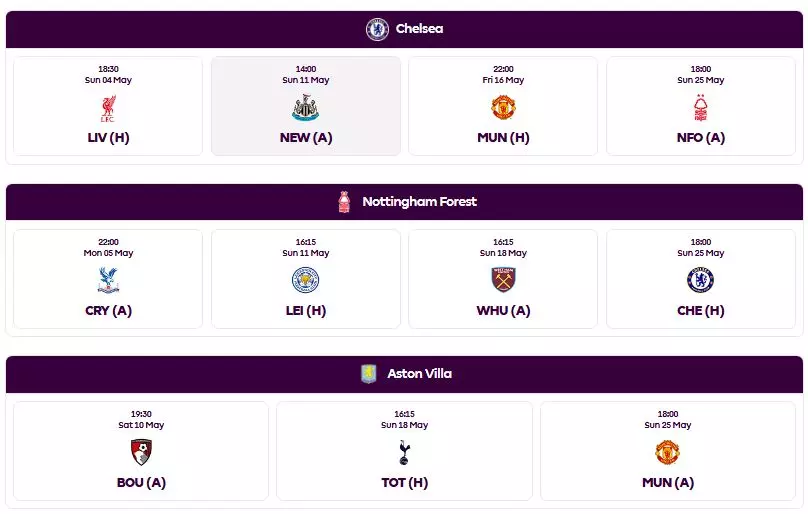Screen dimensions: 808x514
Task: Click the Aston Villa crest in header
Action: point(368,374)
